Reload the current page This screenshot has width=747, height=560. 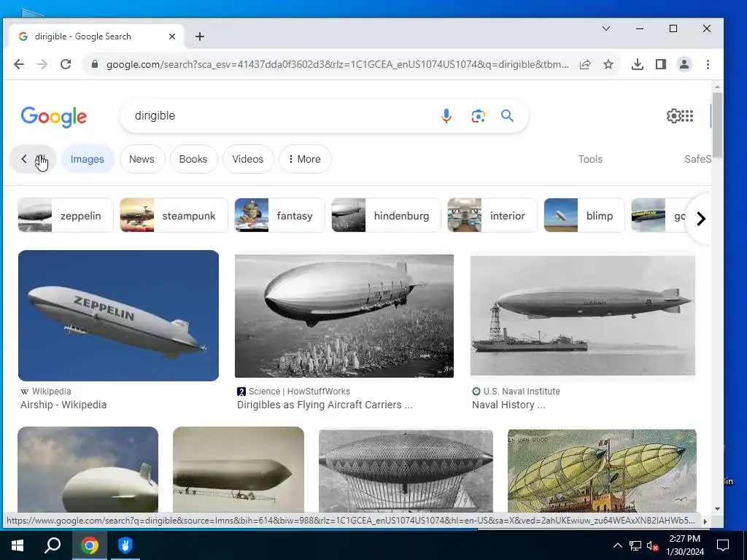click(66, 64)
